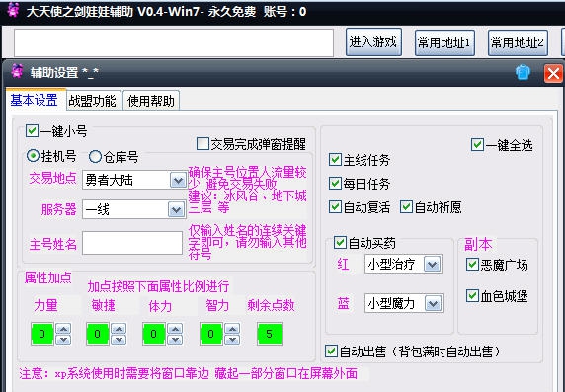Increase 智力 value with up arrow
Screen dimensions: 565x392
232,329
